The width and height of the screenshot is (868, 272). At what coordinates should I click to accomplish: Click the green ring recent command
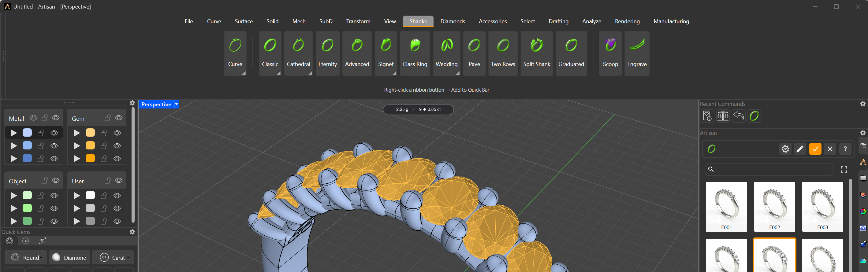point(754,116)
